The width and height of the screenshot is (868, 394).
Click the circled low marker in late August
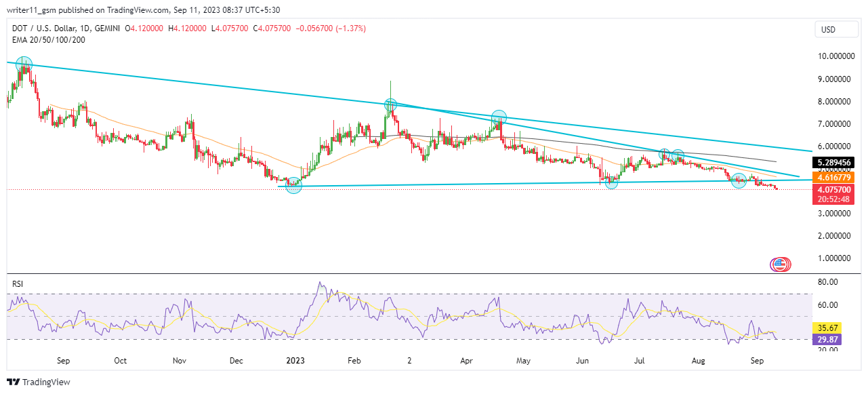click(739, 180)
